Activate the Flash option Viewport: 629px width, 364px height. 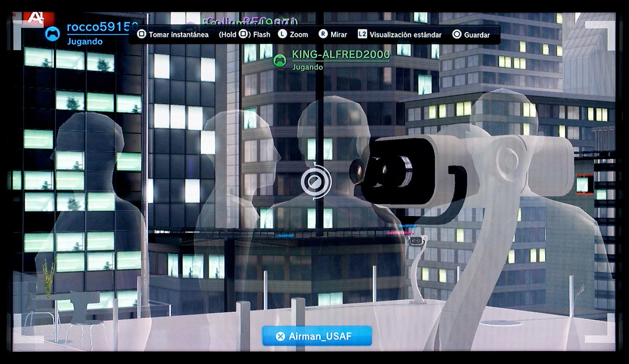pyautogui.click(x=262, y=35)
